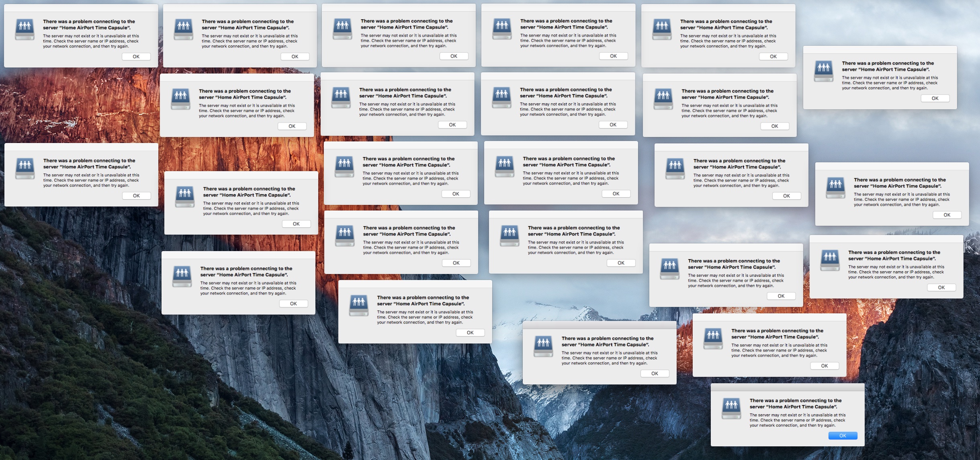Click server icon in dialog with blue OK
The image size is (980, 460).
click(x=731, y=408)
